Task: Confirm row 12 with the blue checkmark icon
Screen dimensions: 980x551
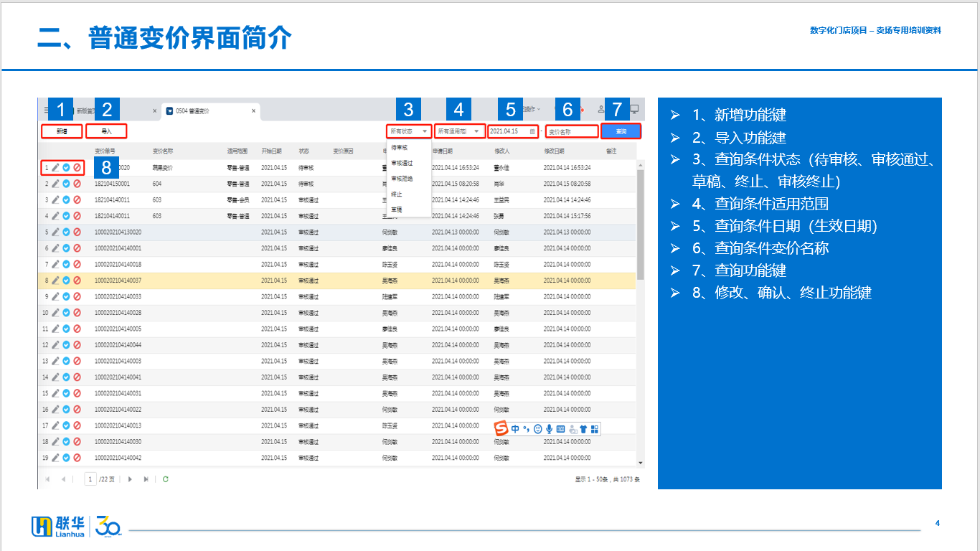Action: click(x=66, y=345)
